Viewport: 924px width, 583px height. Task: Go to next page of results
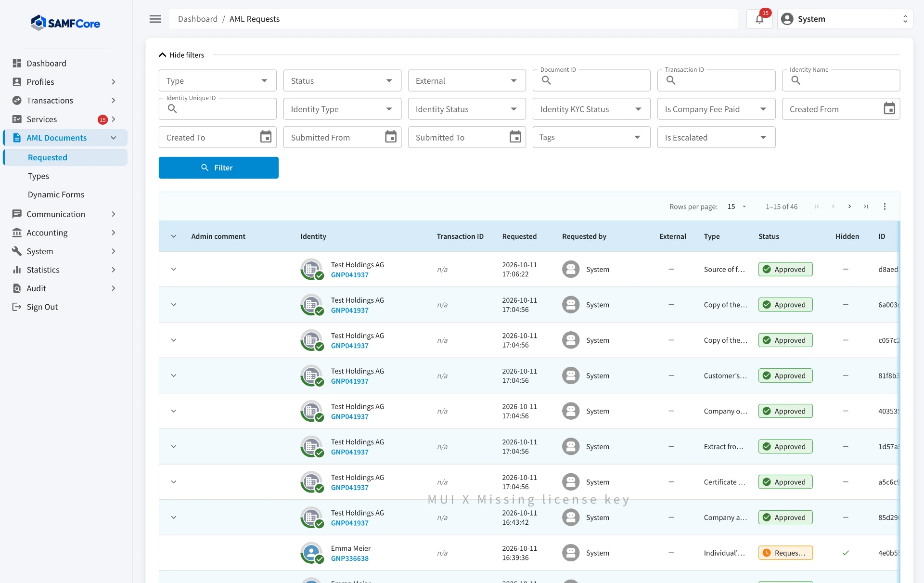click(849, 207)
